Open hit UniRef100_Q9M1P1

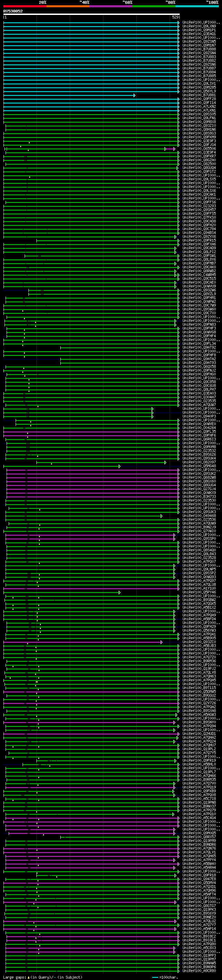point(199,30)
